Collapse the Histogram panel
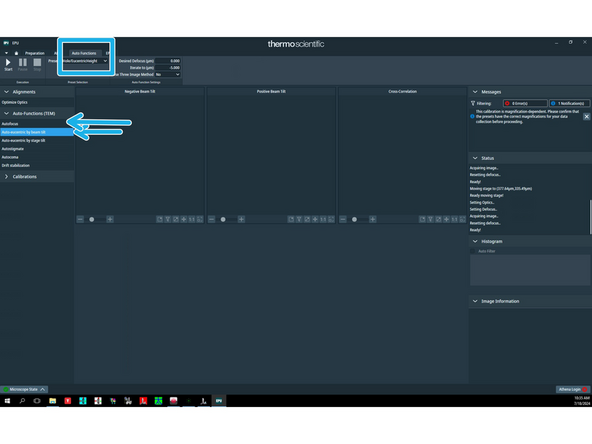The width and height of the screenshot is (592, 444). (x=475, y=241)
